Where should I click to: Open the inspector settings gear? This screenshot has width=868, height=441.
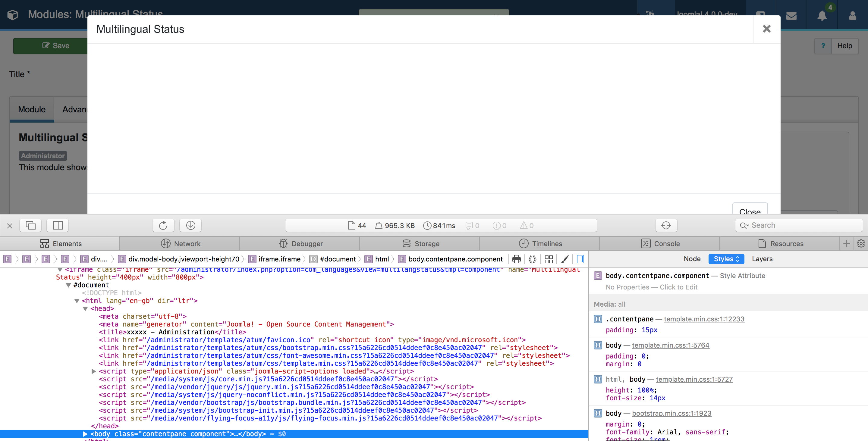click(861, 244)
